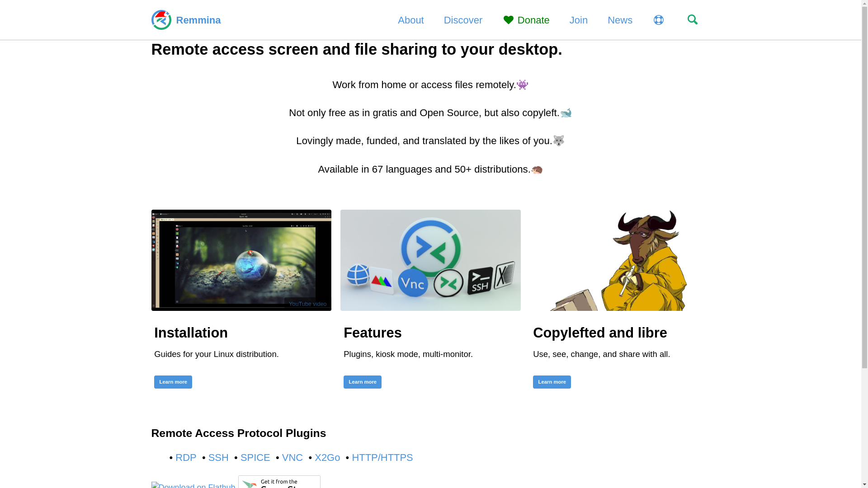
Task: Open the HTTP/HTTPS plugin link
Action: click(x=382, y=457)
